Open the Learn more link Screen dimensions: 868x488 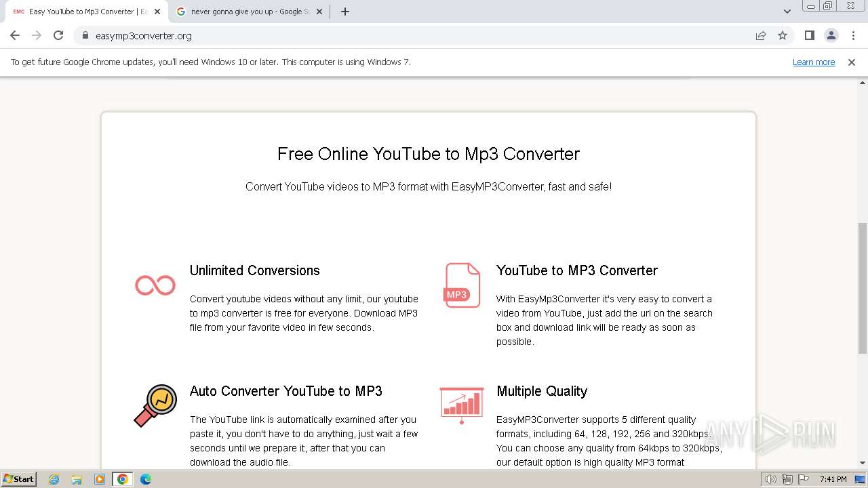(814, 62)
